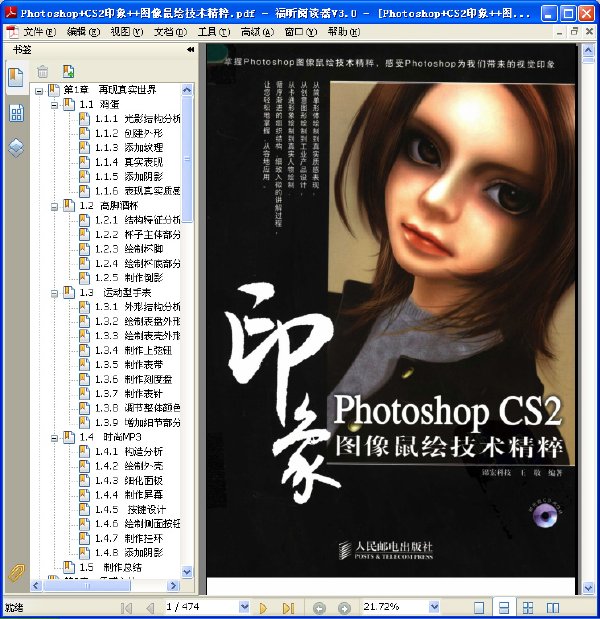Jump to the last page
The image size is (600, 619).
pos(289,608)
